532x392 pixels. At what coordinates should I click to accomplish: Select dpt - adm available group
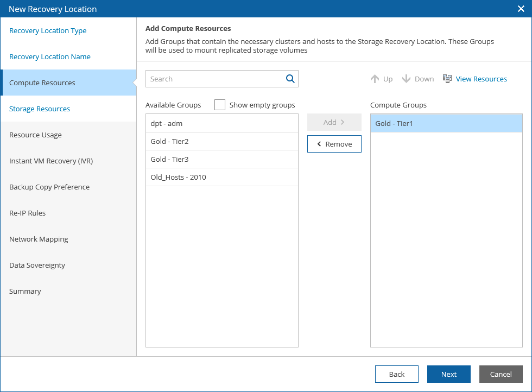221,124
